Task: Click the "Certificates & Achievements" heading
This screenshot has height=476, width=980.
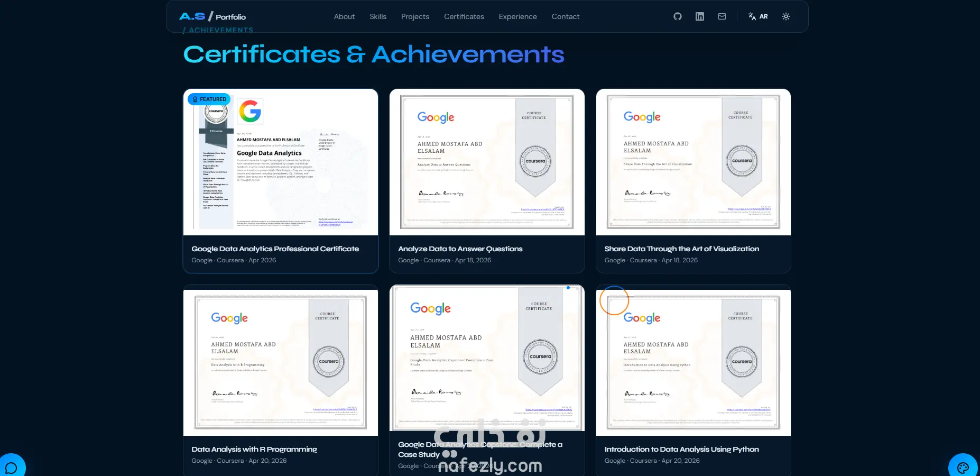Action: pyautogui.click(x=374, y=54)
